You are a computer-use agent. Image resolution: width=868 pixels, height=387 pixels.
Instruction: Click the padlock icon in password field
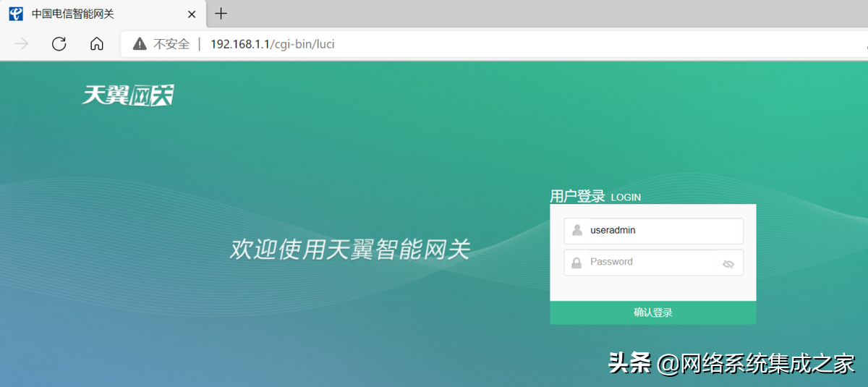(x=576, y=263)
